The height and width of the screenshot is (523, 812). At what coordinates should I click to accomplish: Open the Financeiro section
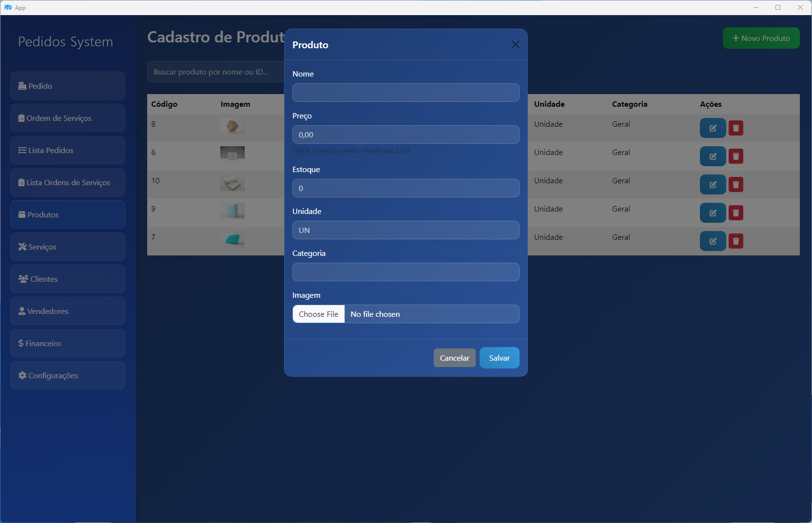pos(68,343)
